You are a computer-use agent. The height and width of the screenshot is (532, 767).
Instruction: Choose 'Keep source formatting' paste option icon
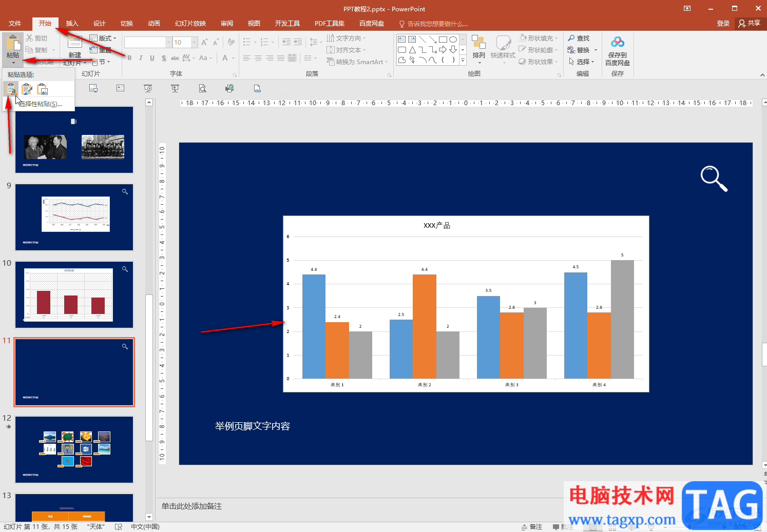(27, 89)
